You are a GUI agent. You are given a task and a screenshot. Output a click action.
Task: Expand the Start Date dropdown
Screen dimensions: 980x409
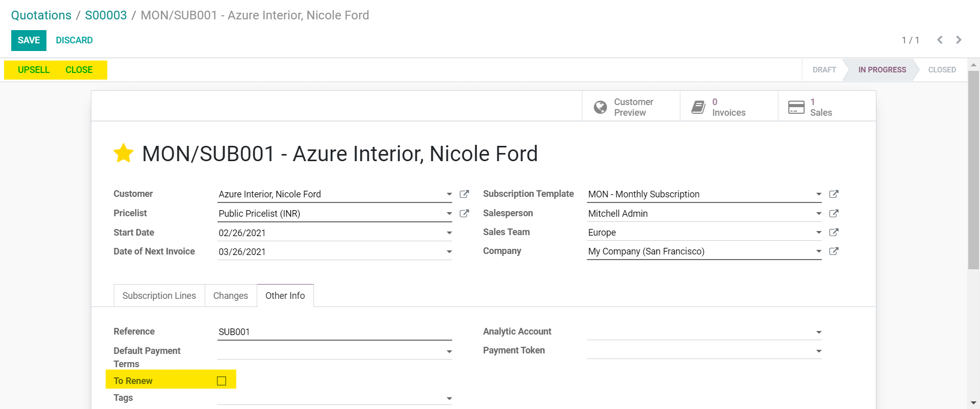click(449, 233)
